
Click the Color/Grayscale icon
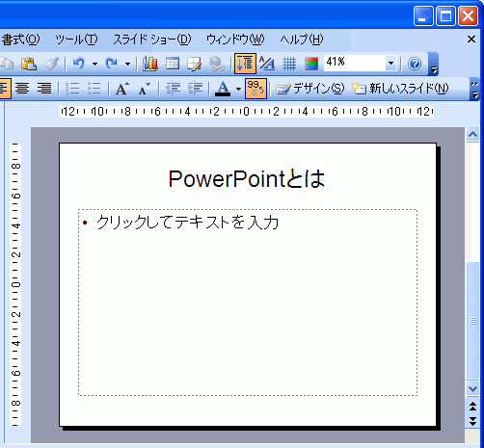(311, 64)
